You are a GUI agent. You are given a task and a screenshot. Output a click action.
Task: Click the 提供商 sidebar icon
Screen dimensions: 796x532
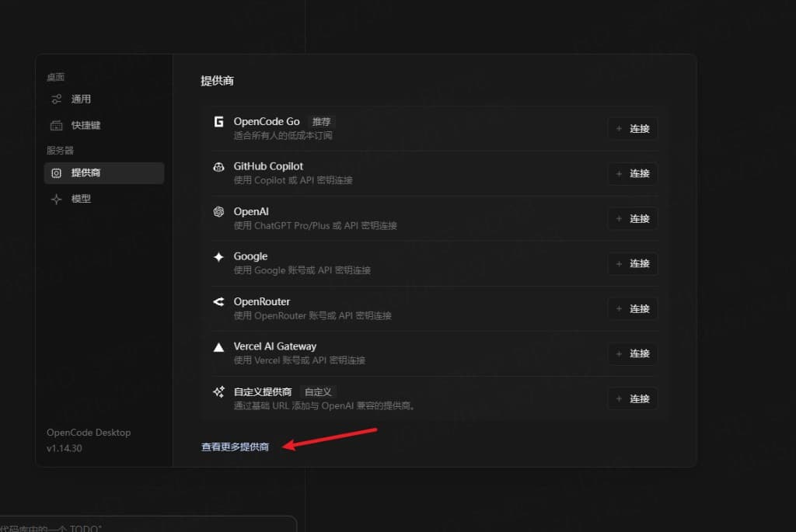pyautogui.click(x=56, y=173)
